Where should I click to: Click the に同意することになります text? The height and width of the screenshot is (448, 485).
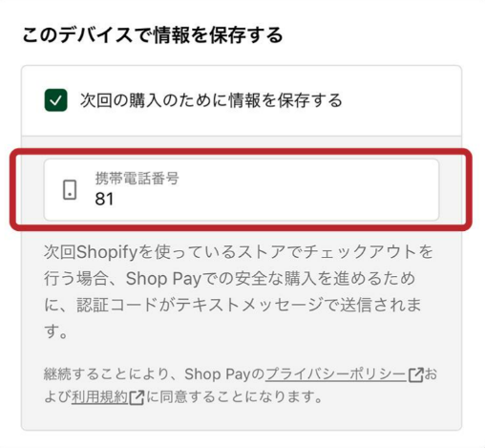[234, 397]
